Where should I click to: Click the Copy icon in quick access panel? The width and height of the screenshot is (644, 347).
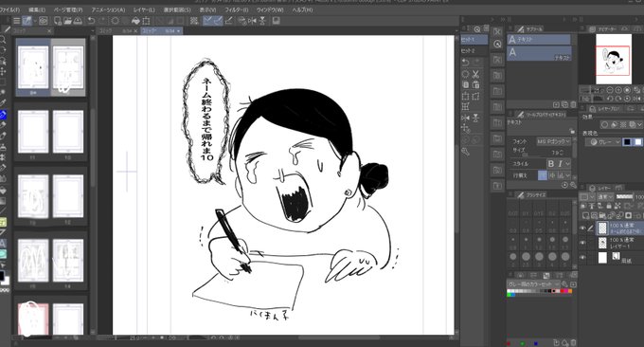[465, 85]
